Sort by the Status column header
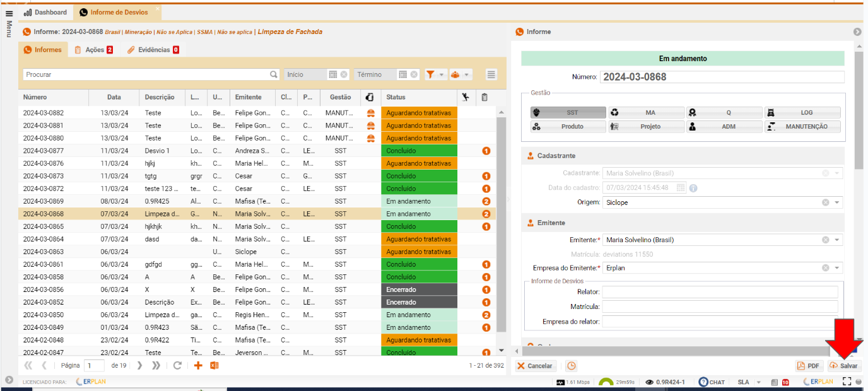This screenshot has width=868, height=391. pyautogui.click(x=419, y=97)
